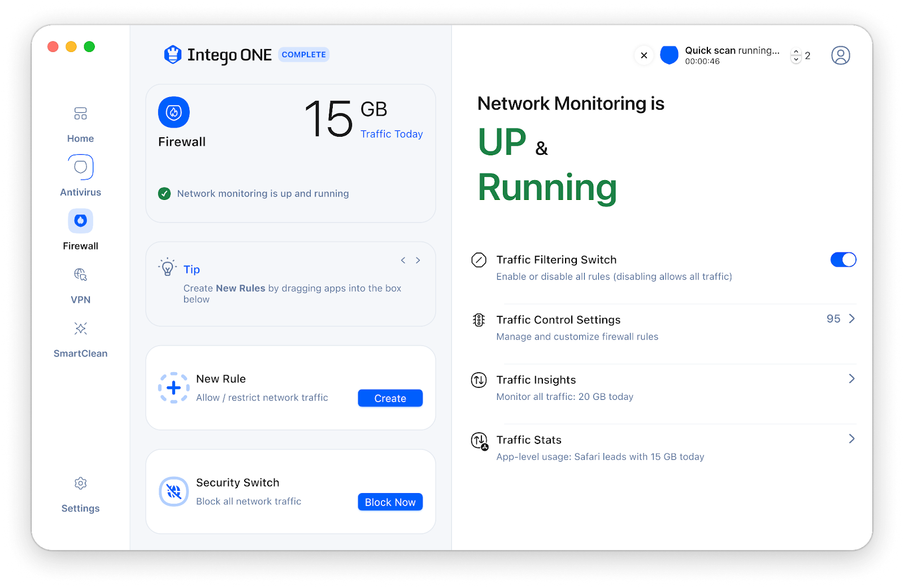This screenshot has height=588, width=904.
Task: Open the SmartClean sparkle icon
Action: coord(80,328)
